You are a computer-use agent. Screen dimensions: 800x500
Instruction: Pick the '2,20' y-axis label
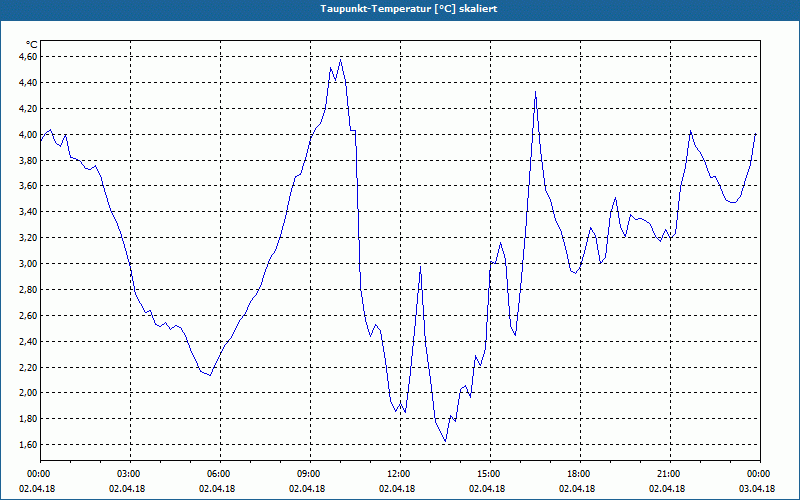pos(28,367)
